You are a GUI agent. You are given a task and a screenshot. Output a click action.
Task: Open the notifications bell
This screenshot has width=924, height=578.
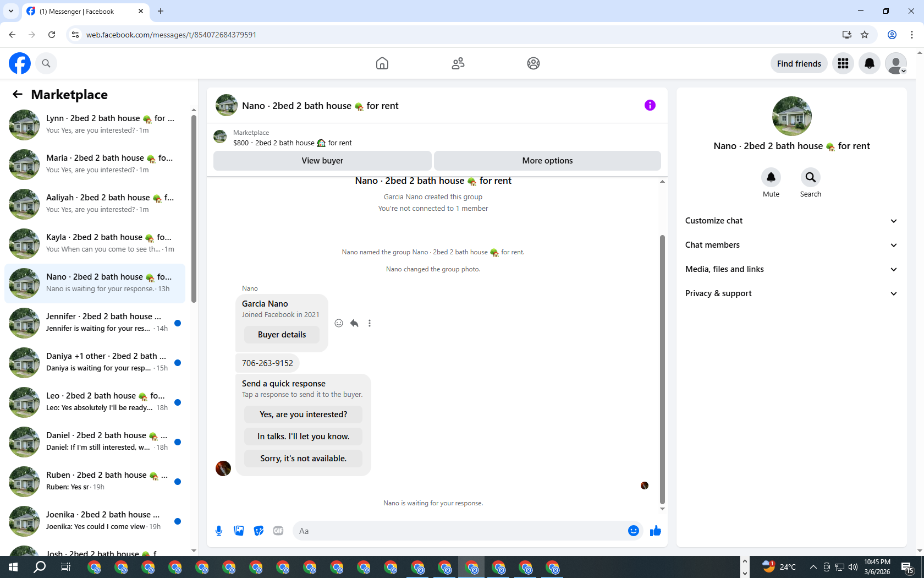[870, 63]
